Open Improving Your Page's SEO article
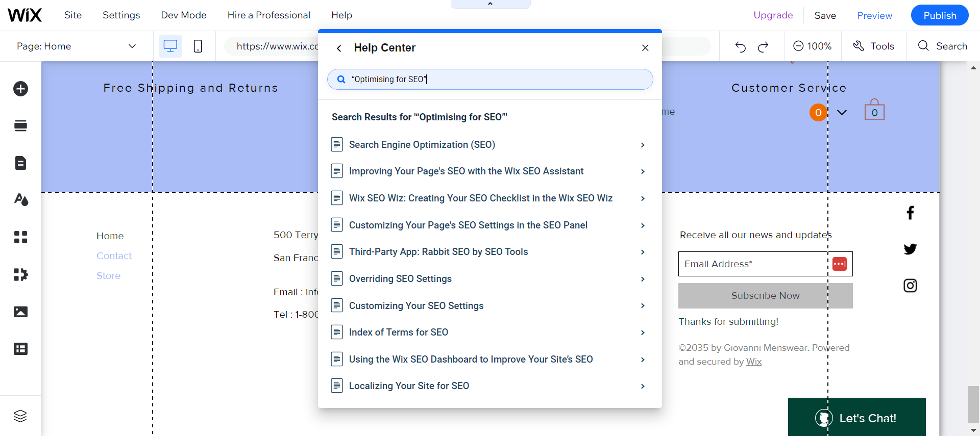 click(x=489, y=171)
